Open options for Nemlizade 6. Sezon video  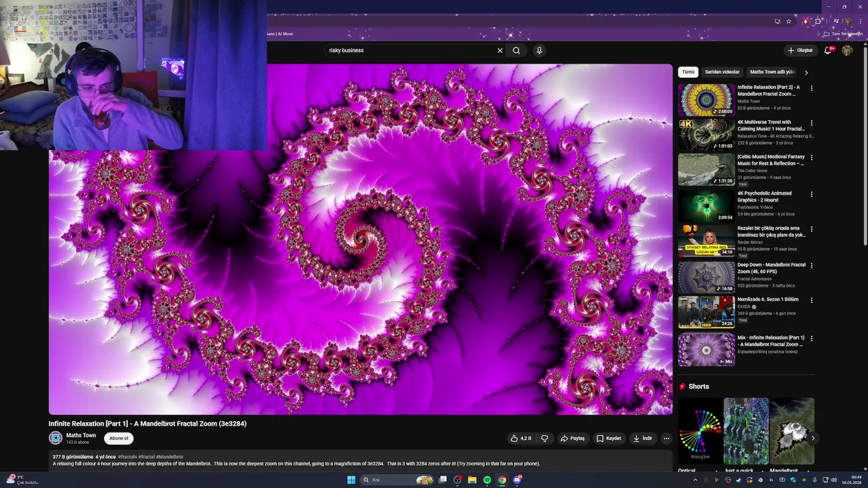812,300
